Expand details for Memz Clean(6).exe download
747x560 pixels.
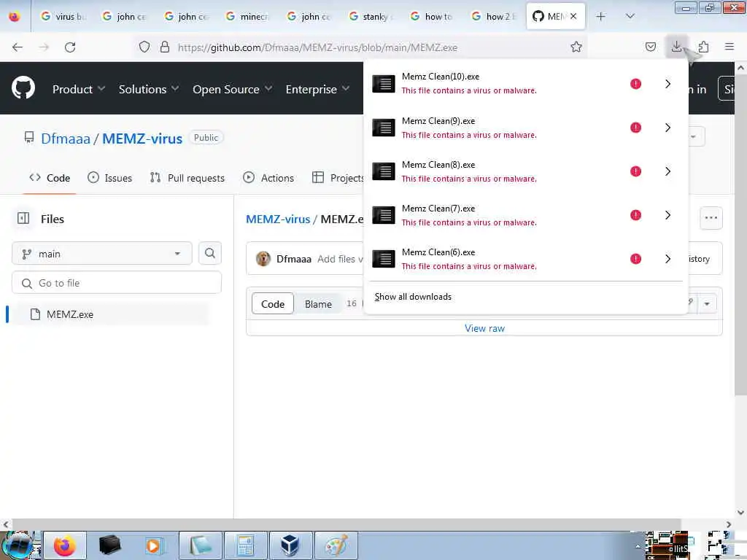(668, 259)
